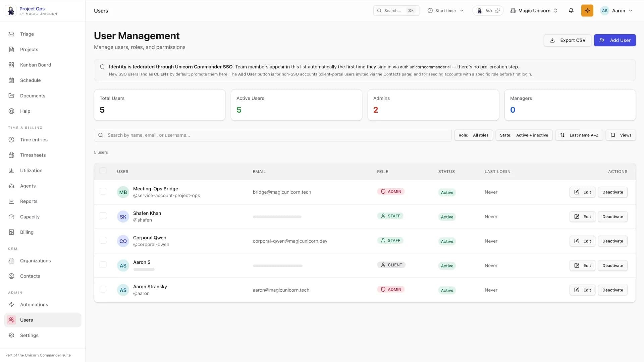Click the Export CSV button
The image size is (644, 362).
point(568,40)
